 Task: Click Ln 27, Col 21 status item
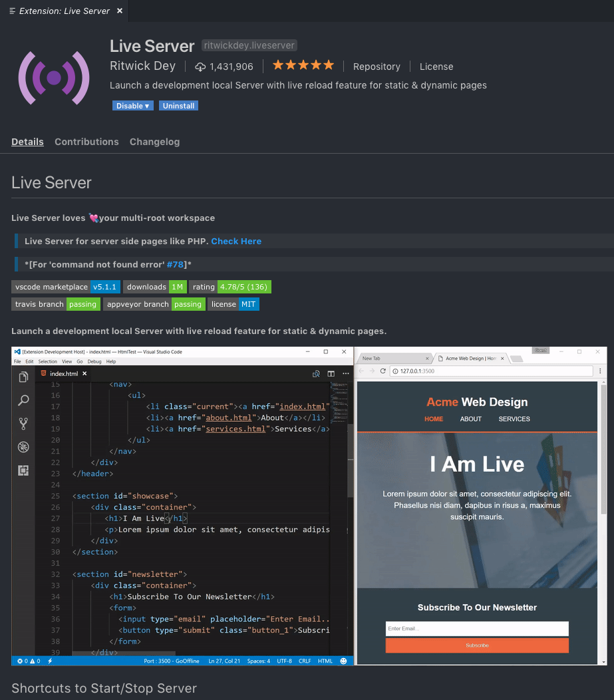(224, 661)
